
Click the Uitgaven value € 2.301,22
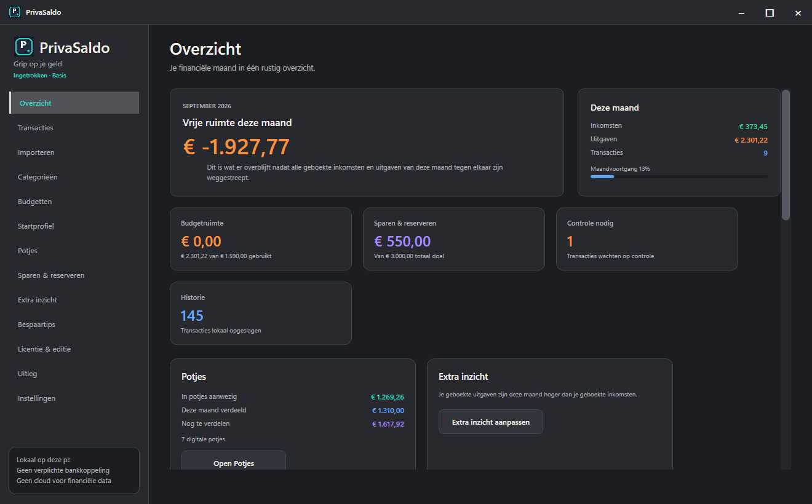coord(751,140)
